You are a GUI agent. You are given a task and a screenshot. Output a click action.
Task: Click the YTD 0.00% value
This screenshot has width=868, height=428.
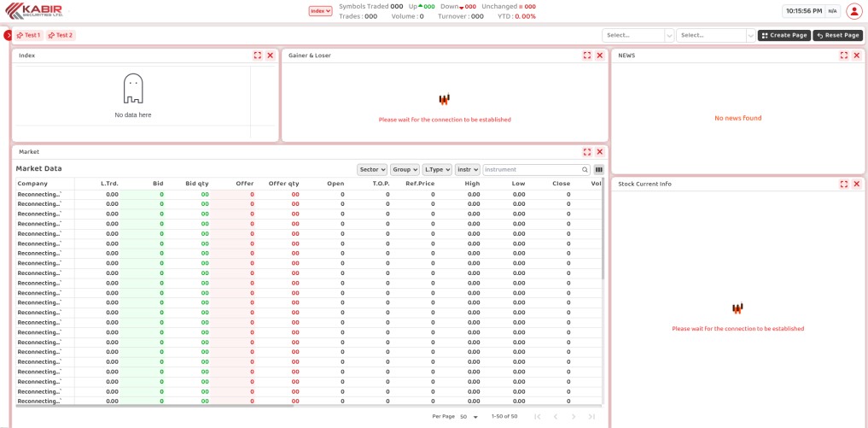pos(526,16)
